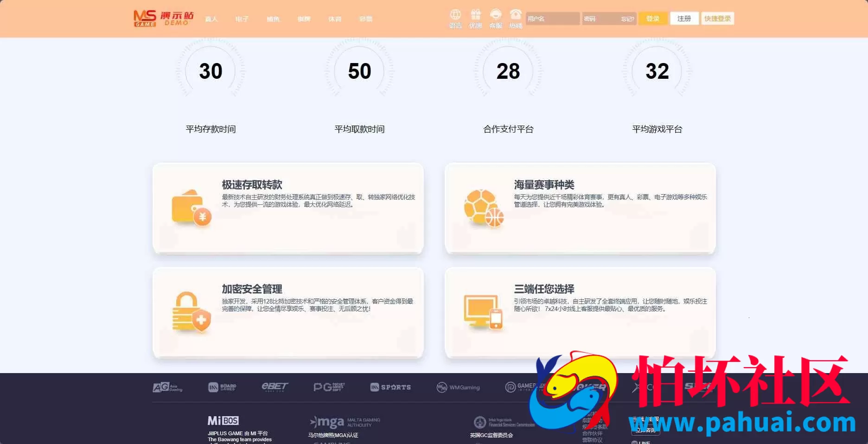Screen dimensions: 868x444
Task: Click the MGA Malta Gaming Authority logo
Action: point(345,422)
